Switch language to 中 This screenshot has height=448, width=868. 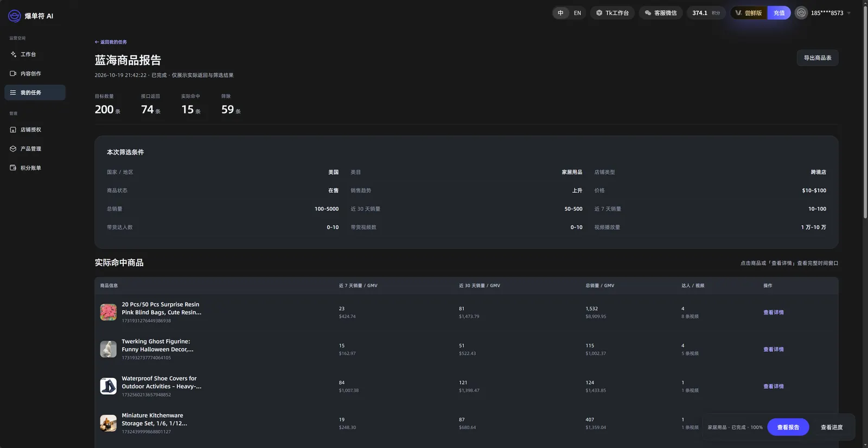(x=560, y=13)
